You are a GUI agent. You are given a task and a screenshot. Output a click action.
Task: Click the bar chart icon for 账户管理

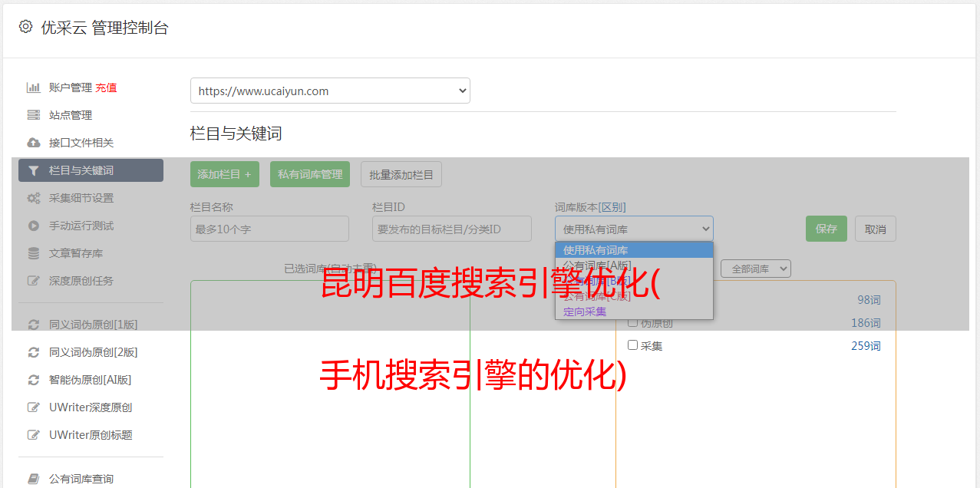click(x=33, y=87)
